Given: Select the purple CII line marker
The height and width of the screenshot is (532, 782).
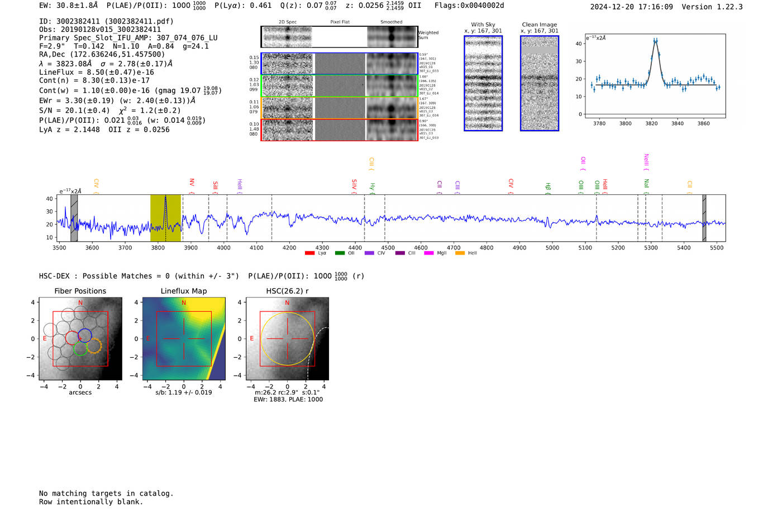Looking at the screenshot, I should point(440,188).
